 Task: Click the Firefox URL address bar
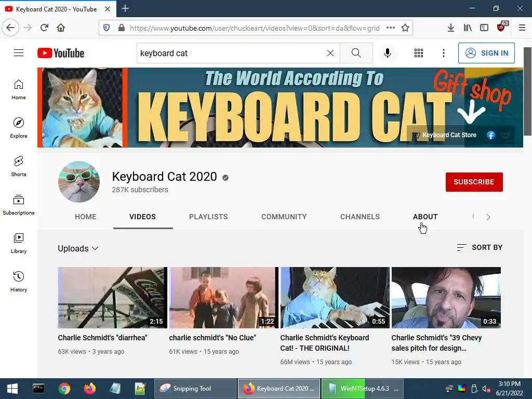coord(255,28)
